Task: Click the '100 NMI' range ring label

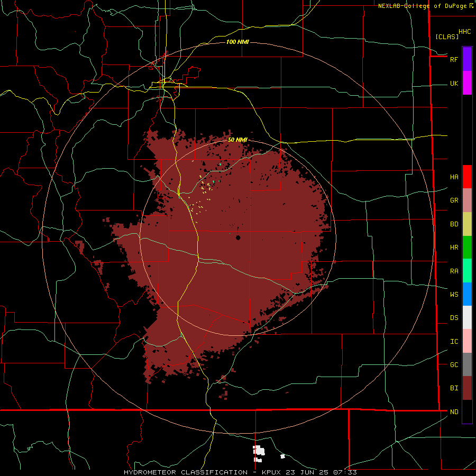Action: 237,42
